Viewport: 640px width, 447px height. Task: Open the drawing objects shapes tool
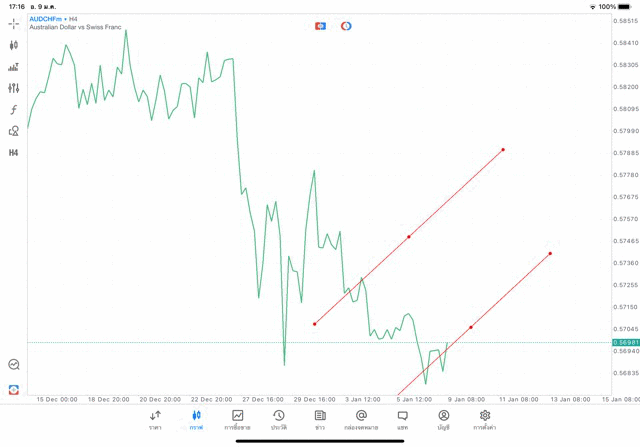pyautogui.click(x=14, y=131)
